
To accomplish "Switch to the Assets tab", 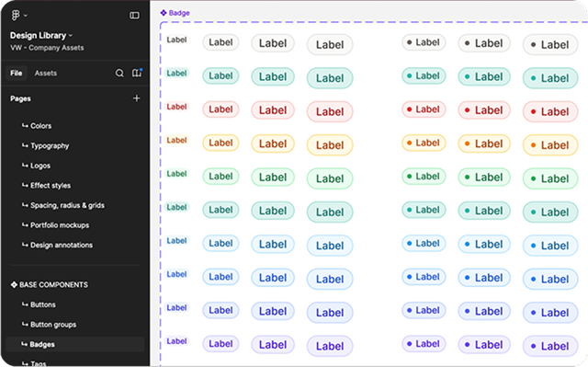I will coord(46,74).
